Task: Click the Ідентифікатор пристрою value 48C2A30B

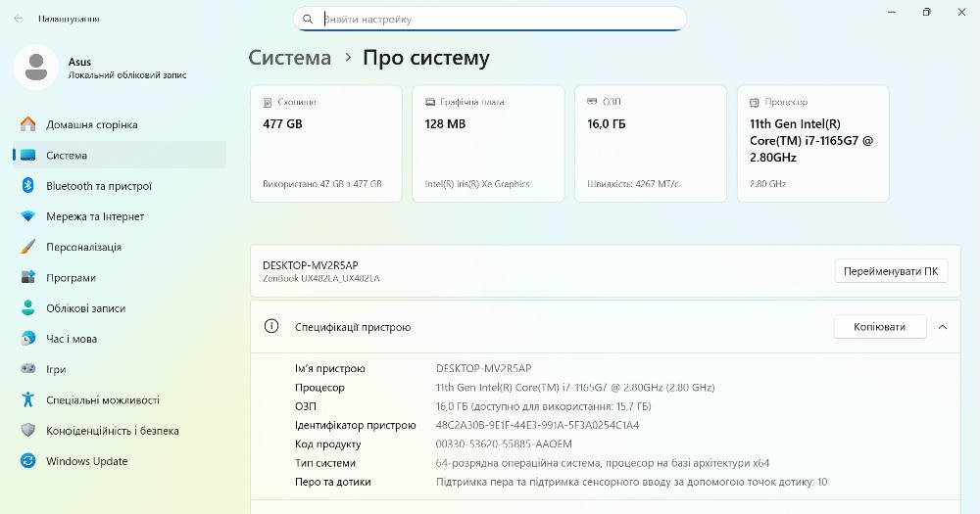Action: 537,425
